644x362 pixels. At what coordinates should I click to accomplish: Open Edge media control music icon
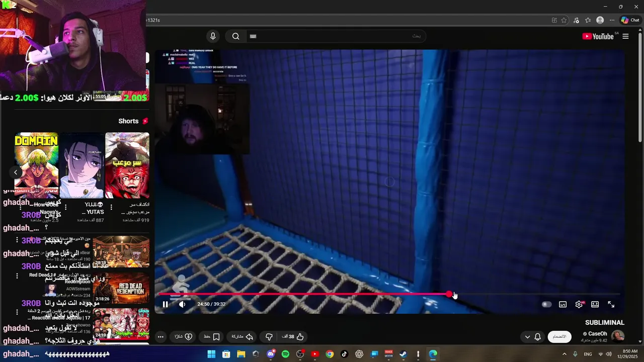coord(576,20)
